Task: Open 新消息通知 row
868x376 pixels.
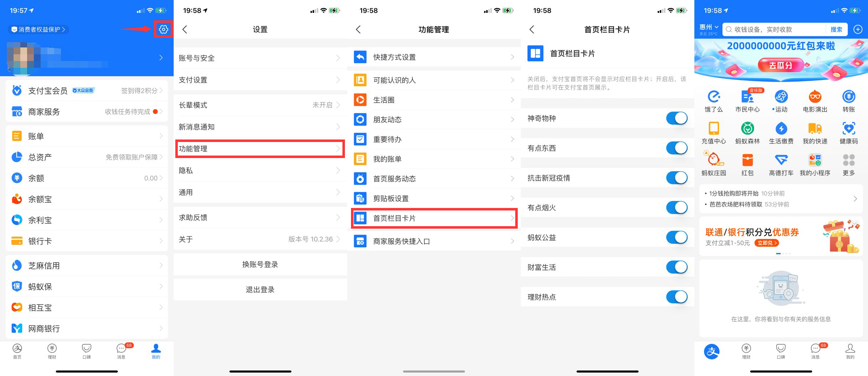Action: point(260,127)
